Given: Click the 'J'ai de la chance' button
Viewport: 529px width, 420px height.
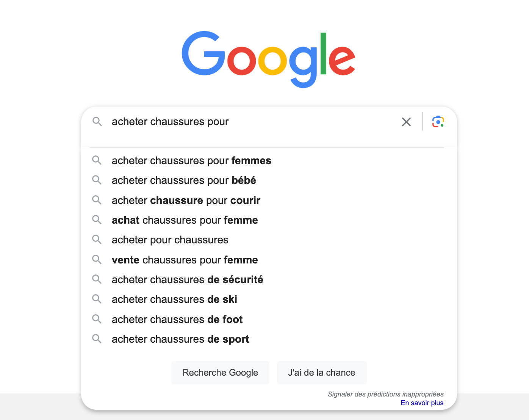Looking at the screenshot, I should [x=322, y=373].
